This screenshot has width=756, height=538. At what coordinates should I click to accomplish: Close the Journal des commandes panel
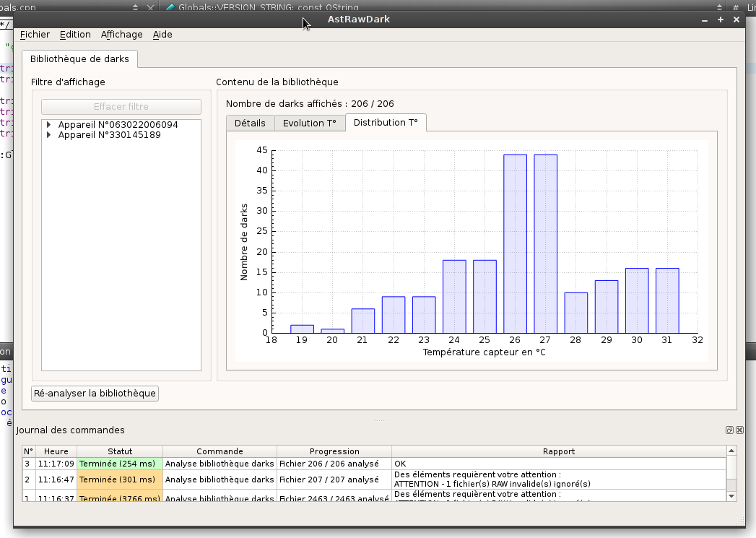[x=739, y=430]
